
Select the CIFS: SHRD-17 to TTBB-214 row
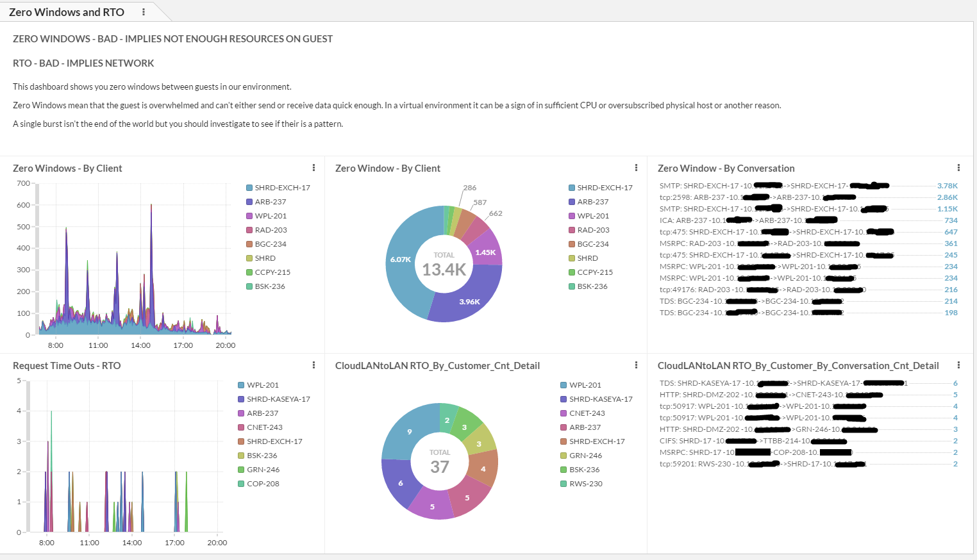pos(808,441)
